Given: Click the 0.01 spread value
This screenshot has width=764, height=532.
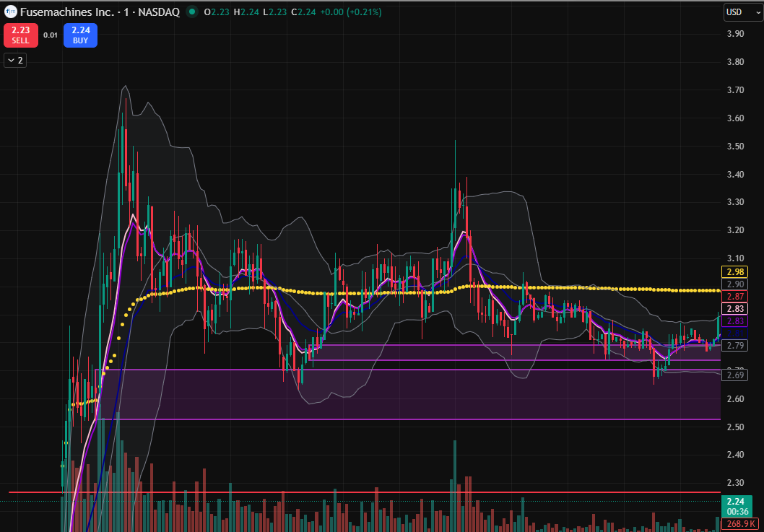Looking at the screenshot, I should point(51,35).
